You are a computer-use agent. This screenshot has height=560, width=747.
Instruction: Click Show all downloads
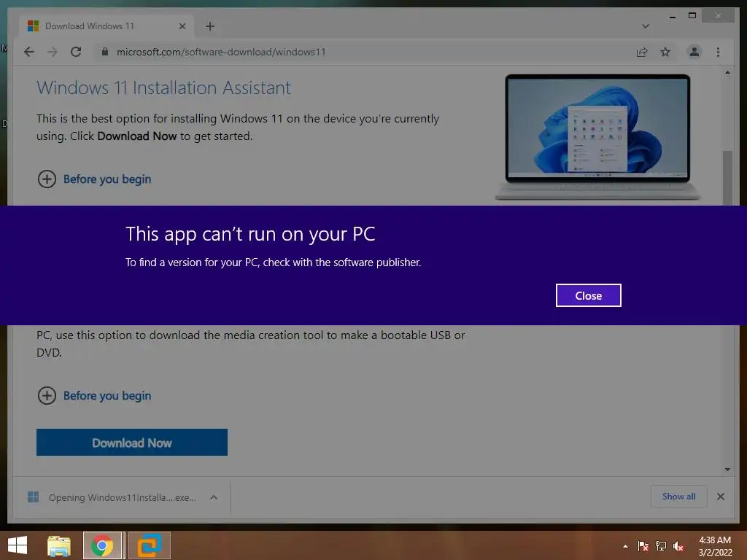[x=679, y=497]
